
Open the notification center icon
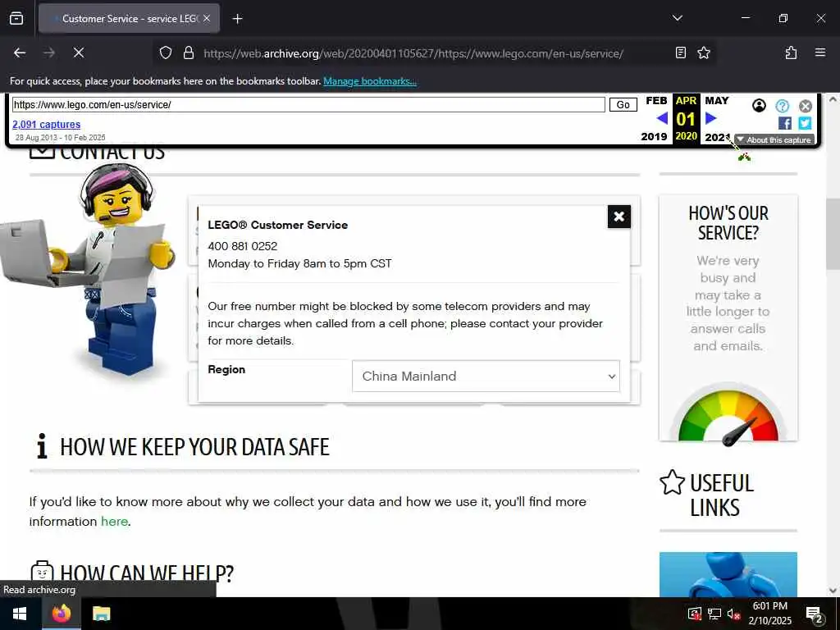click(x=814, y=614)
